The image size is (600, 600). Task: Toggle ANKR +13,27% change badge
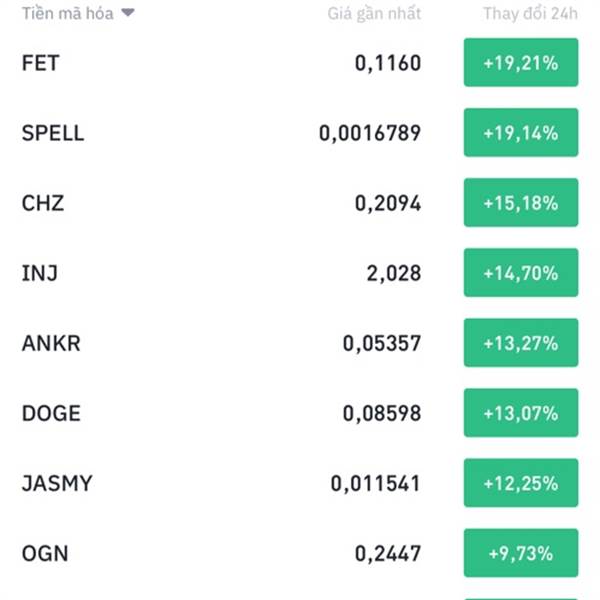click(521, 342)
